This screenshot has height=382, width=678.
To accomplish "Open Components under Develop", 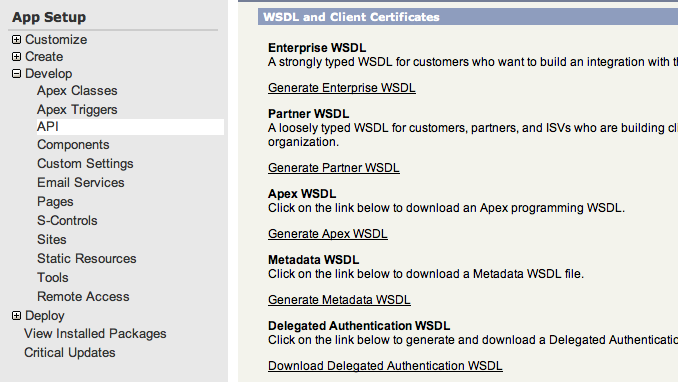I will 73,144.
